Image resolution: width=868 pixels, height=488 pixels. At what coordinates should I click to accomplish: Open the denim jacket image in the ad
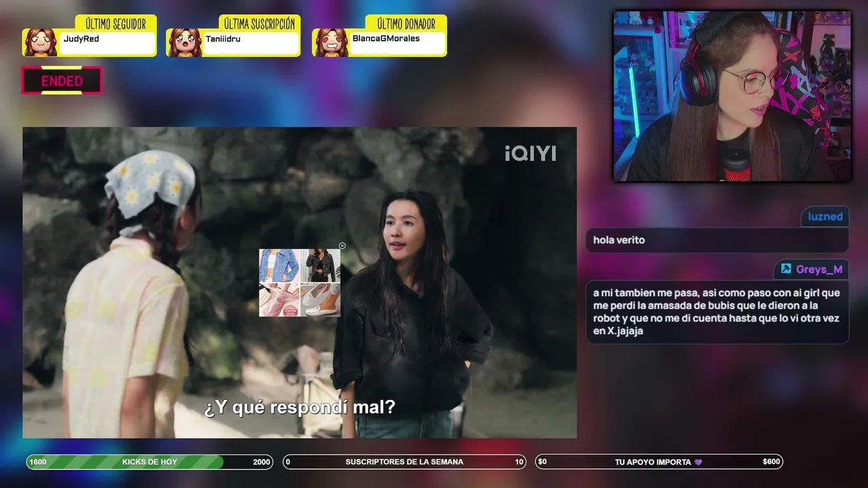pyautogui.click(x=279, y=266)
